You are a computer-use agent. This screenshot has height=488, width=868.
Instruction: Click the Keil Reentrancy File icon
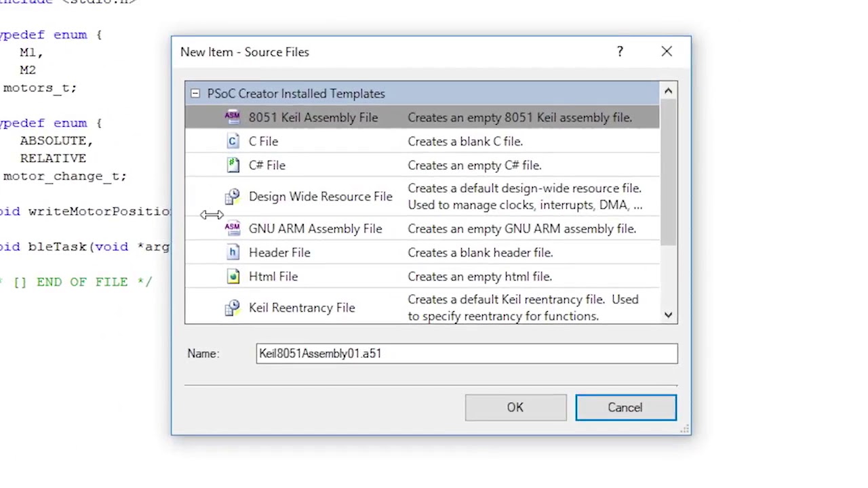pyautogui.click(x=233, y=308)
